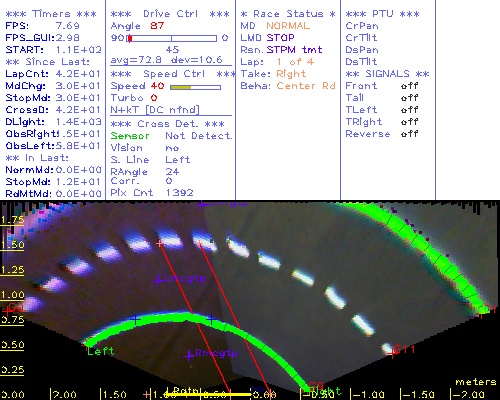Select the red G0 cross marker
The image size is (500, 400).
click(7, 310)
